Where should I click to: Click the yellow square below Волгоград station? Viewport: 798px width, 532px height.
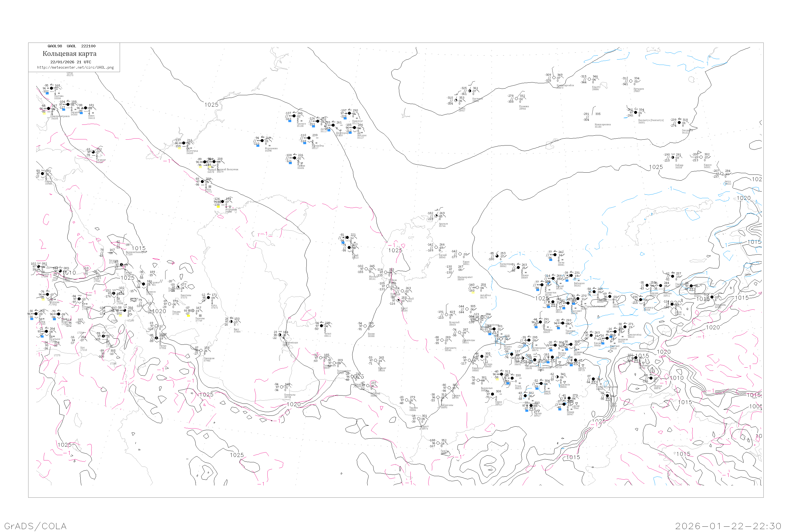click(179, 148)
